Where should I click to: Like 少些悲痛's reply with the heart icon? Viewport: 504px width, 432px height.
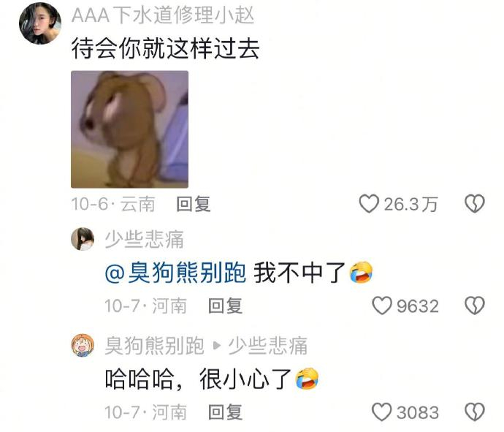coord(382,306)
